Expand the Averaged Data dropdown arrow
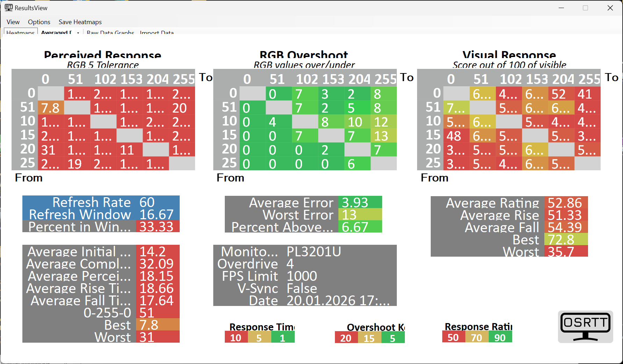 pyautogui.click(x=78, y=33)
